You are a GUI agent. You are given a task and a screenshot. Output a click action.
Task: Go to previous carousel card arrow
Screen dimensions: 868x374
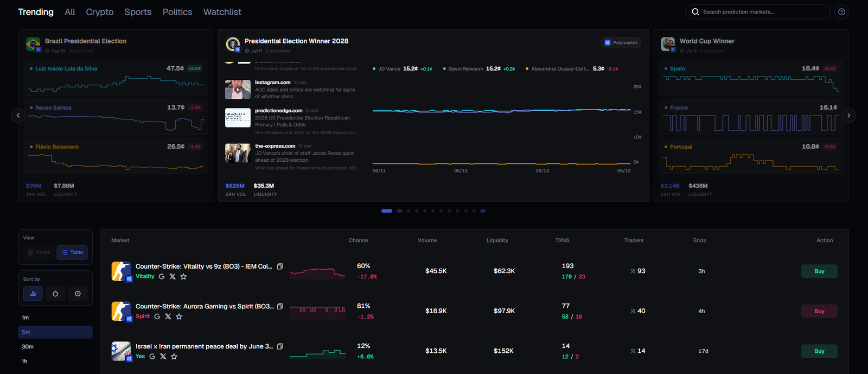[x=18, y=115]
